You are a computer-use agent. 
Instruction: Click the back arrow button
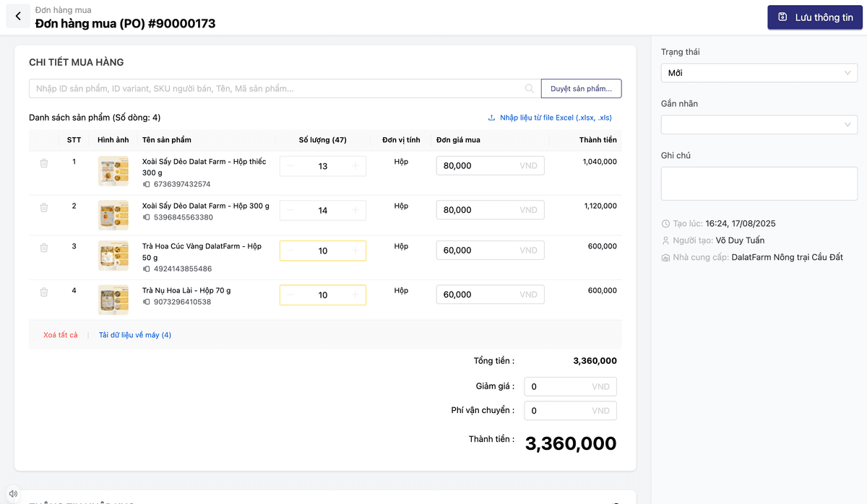tap(18, 17)
